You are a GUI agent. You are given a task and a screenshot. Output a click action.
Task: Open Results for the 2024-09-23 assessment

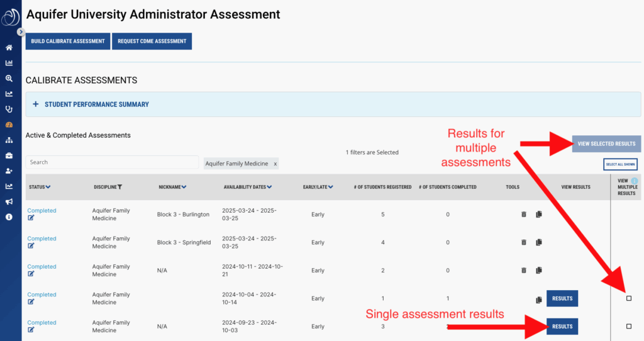tap(562, 326)
